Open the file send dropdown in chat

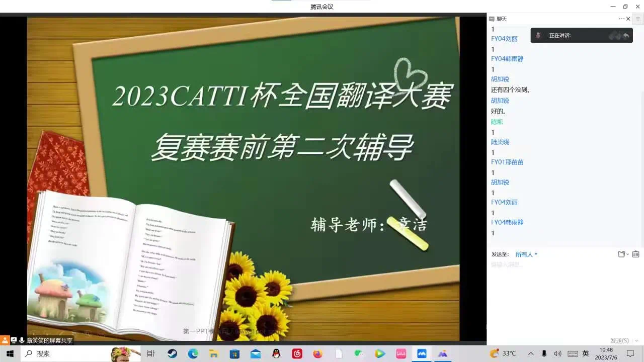coord(623,254)
